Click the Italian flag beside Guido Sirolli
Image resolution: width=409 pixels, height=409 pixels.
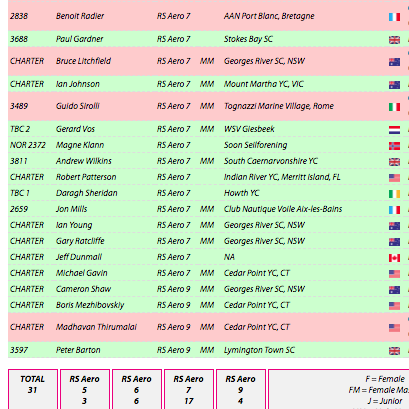(394, 107)
